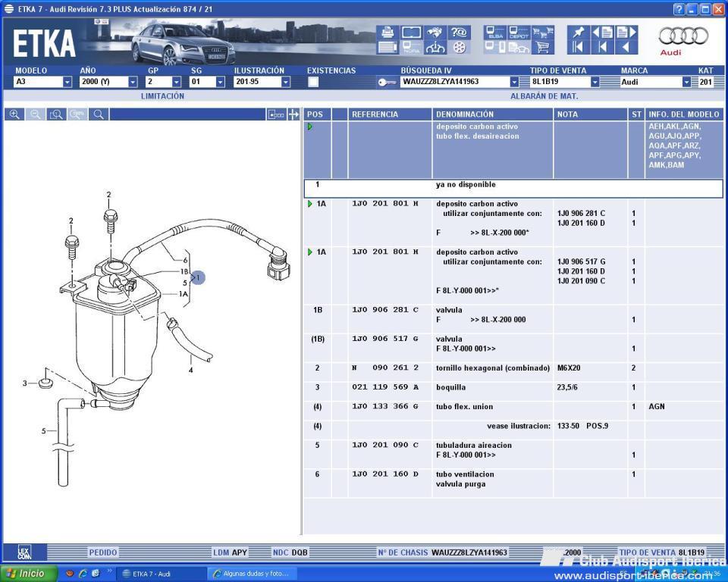The width and height of the screenshot is (728, 582).
Task: Click the Inicio start button
Action: click(x=30, y=574)
